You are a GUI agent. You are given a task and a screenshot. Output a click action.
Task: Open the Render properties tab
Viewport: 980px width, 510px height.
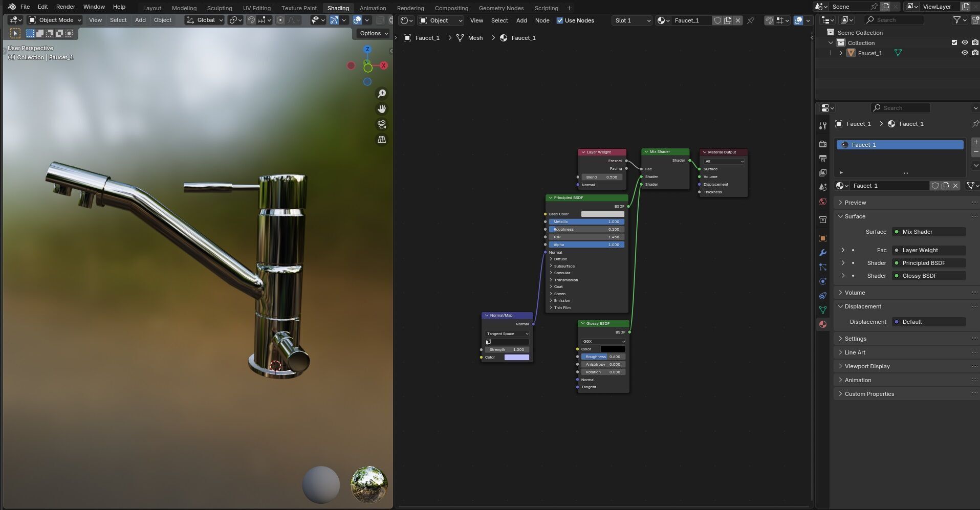point(823,144)
